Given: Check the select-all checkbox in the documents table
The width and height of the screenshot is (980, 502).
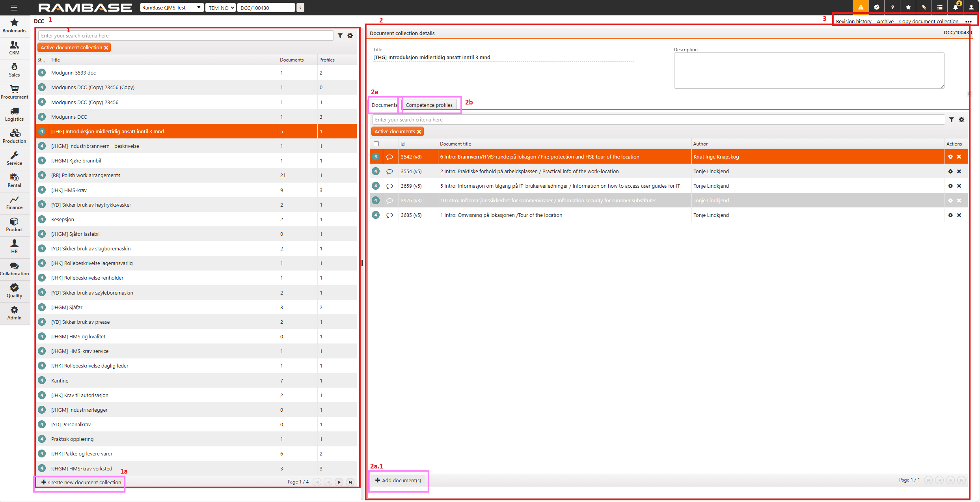Looking at the screenshot, I should tap(376, 144).
